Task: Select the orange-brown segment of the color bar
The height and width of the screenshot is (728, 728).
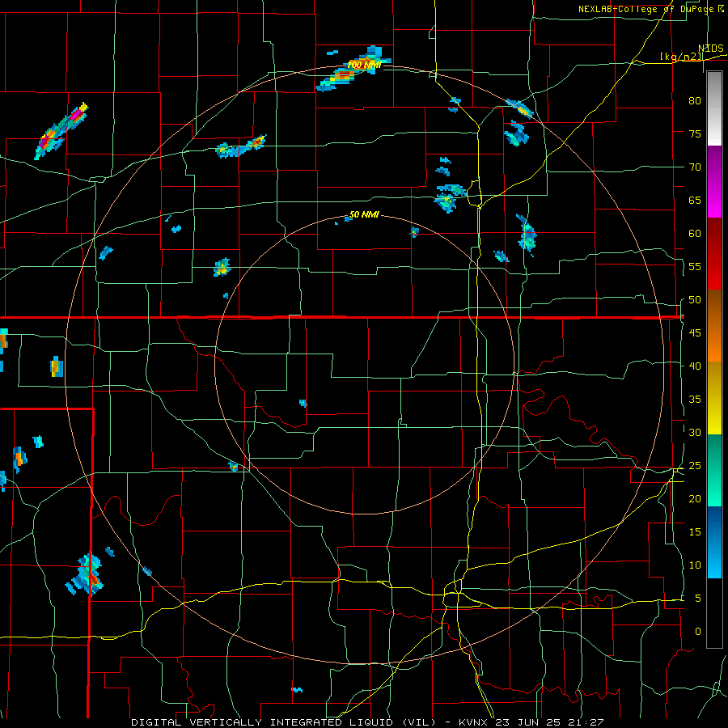Action: (x=714, y=326)
